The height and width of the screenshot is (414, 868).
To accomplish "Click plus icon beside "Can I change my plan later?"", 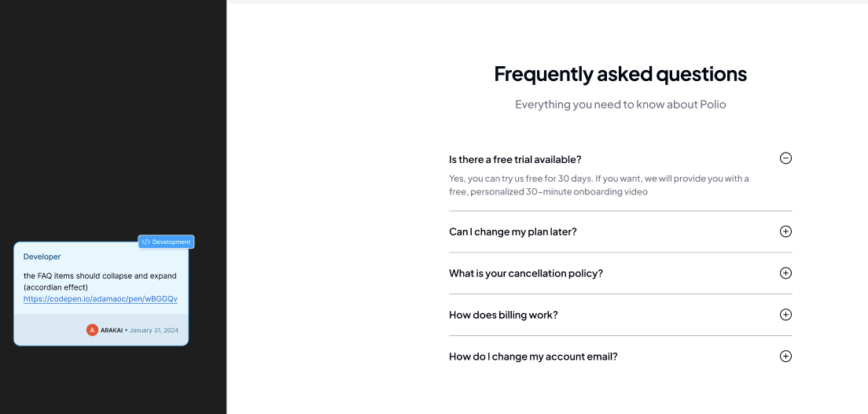I will (785, 231).
